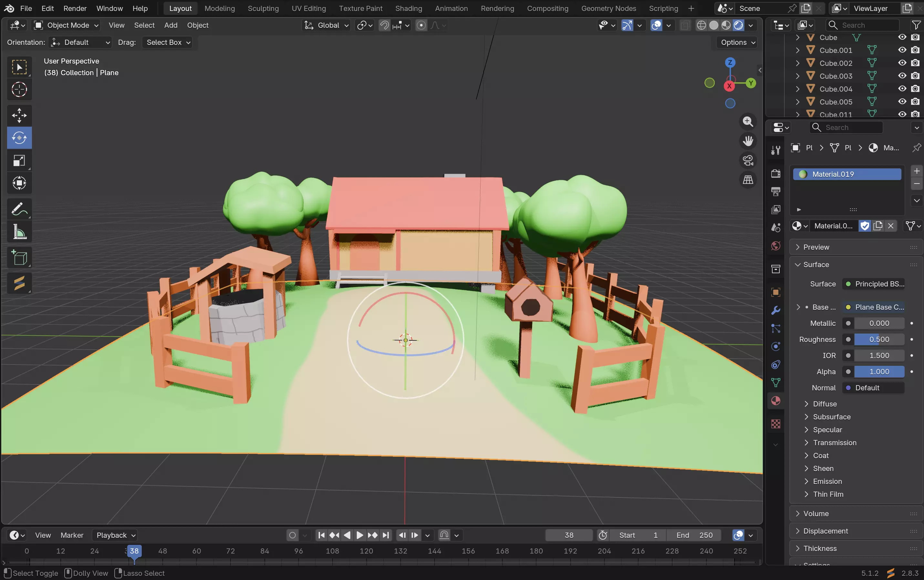This screenshot has height=580, width=924.
Task: Open the Material properties tab
Action: [x=775, y=401]
